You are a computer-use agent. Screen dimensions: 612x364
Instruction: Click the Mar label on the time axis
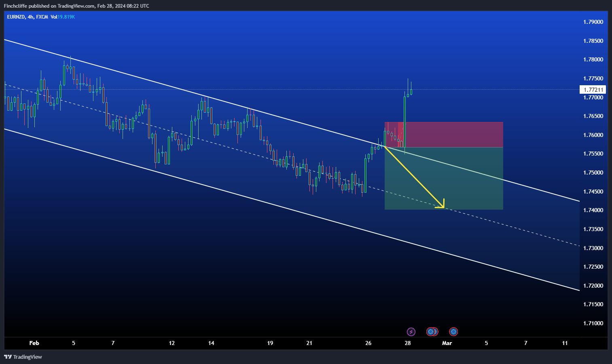click(447, 343)
